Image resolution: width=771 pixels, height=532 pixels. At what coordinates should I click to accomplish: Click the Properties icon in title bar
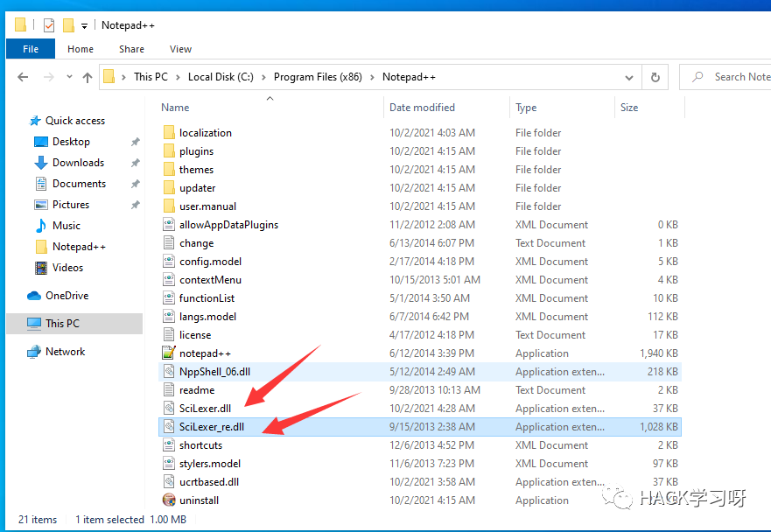(x=49, y=25)
